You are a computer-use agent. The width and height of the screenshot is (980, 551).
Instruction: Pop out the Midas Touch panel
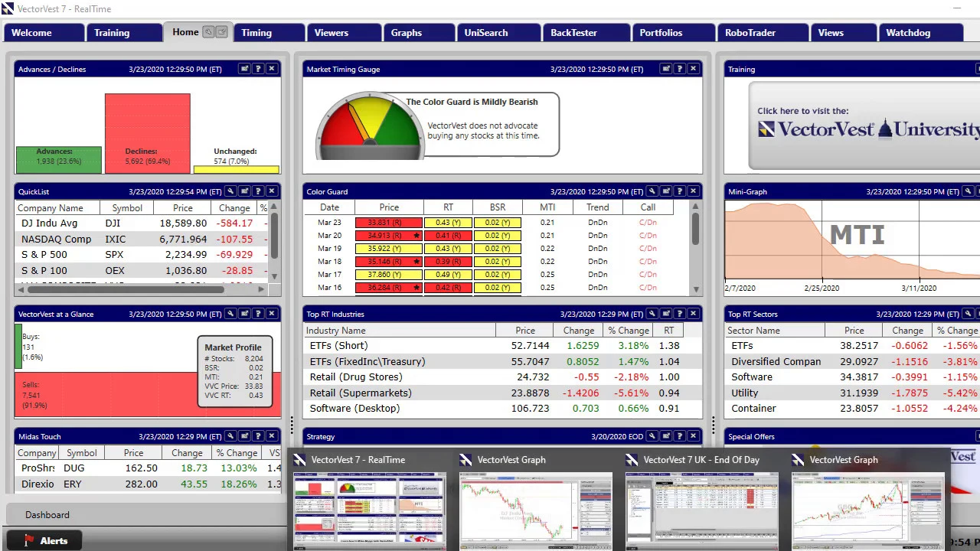point(244,436)
